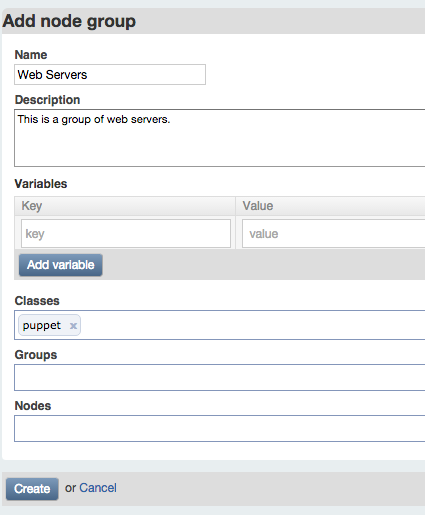
Task: Click the Name label
Action: [31, 55]
